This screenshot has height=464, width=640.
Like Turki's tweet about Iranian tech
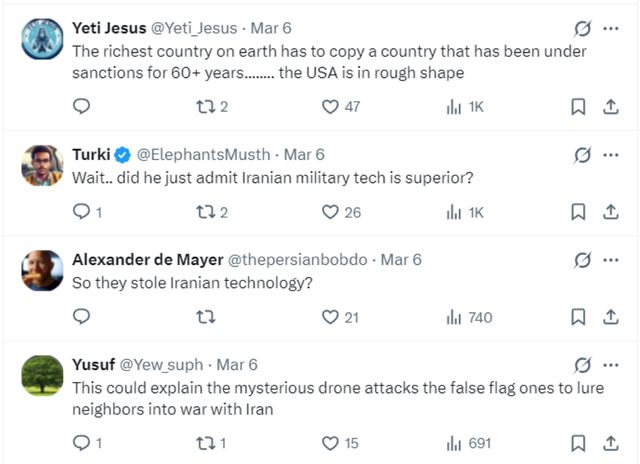(x=331, y=212)
